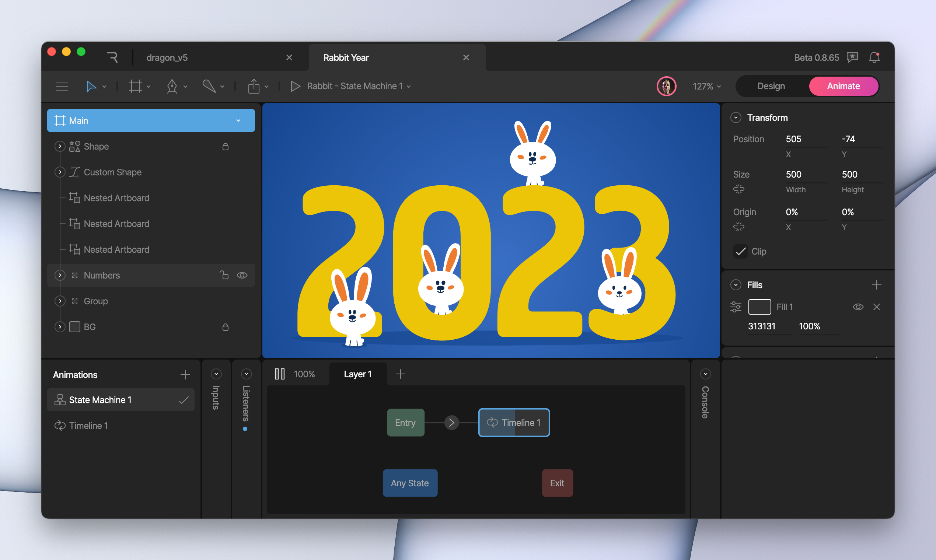The image size is (936, 560).
Task: Select the BG layer row
Action: pyautogui.click(x=151, y=327)
